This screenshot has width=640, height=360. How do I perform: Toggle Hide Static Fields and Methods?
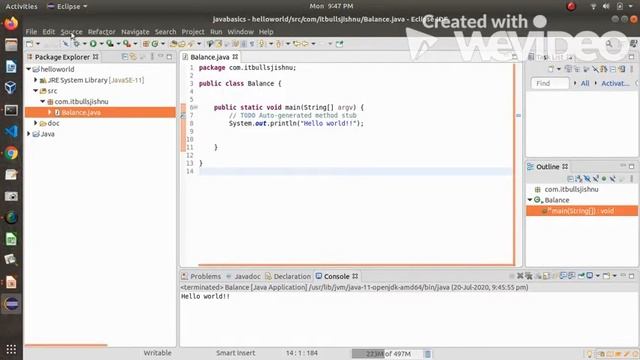click(596, 179)
